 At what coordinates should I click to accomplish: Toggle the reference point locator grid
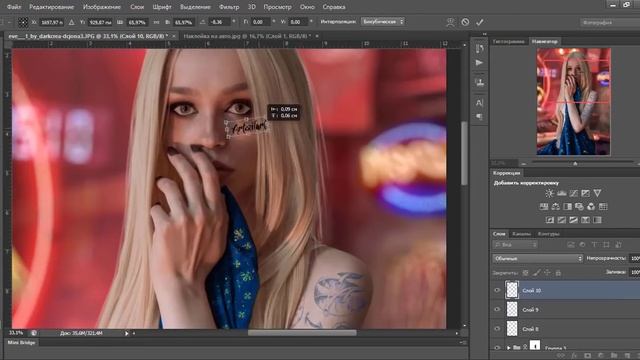click(x=23, y=22)
